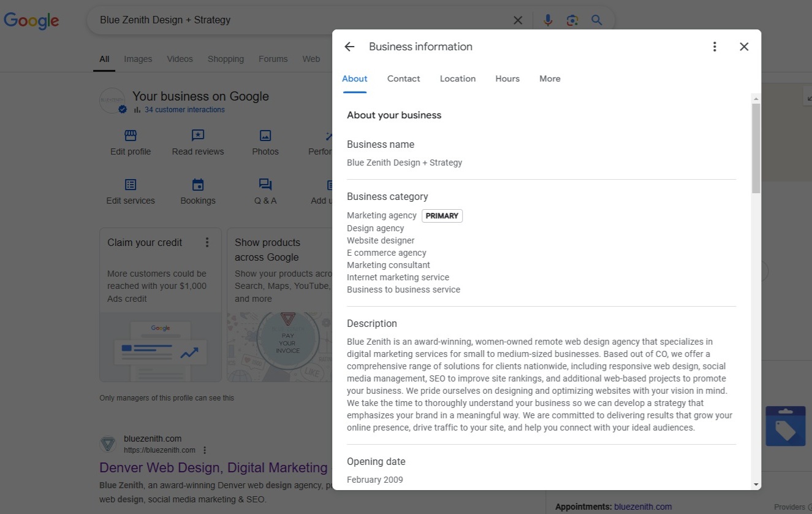
Task: Click the Marketing consultant category
Action: [389, 265]
